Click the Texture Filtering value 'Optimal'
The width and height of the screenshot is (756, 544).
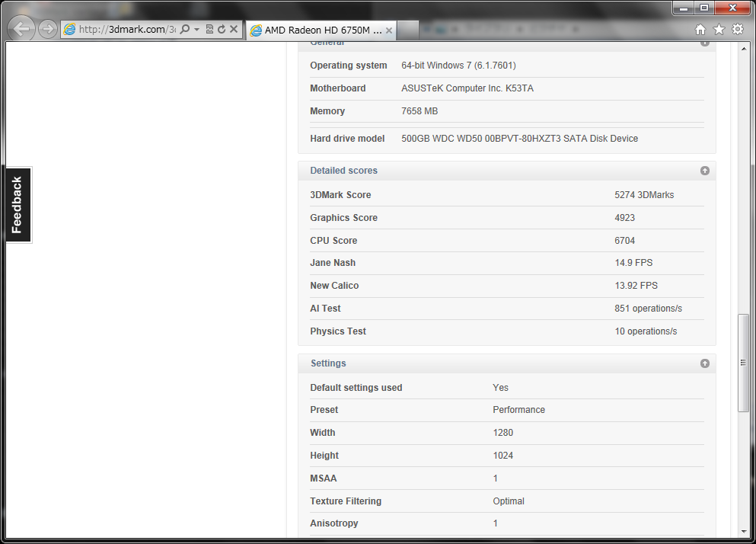click(x=508, y=501)
